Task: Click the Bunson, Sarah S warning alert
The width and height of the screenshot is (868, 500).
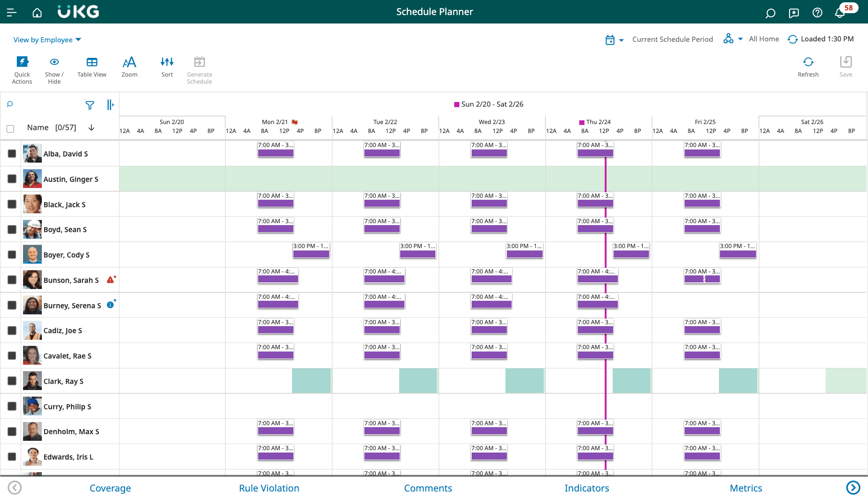Action: point(110,280)
